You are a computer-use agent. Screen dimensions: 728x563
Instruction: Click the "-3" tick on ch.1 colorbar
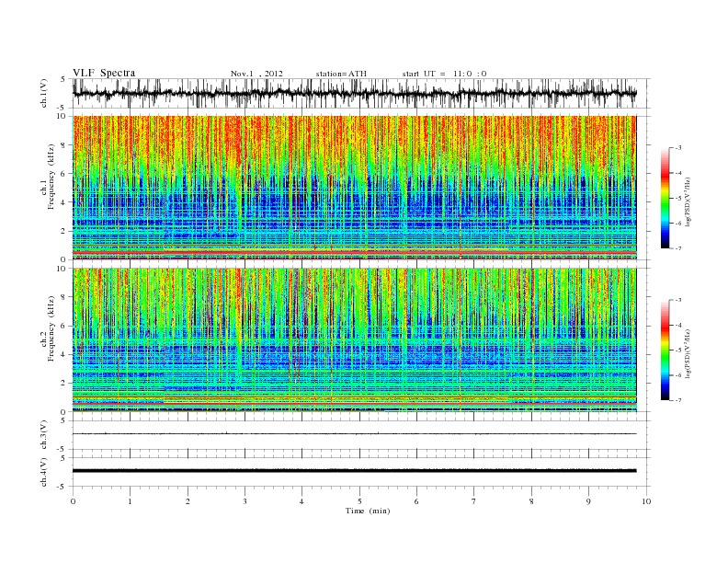[x=678, y=148]
